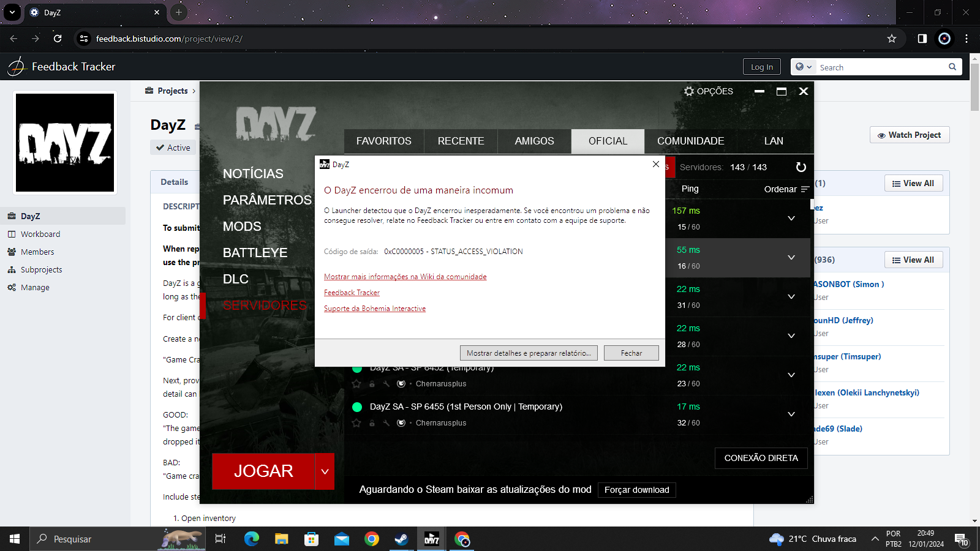Expand the 55 ms server row
The image size is (980, 551).
pyautogui.click(x=791, y=257)
